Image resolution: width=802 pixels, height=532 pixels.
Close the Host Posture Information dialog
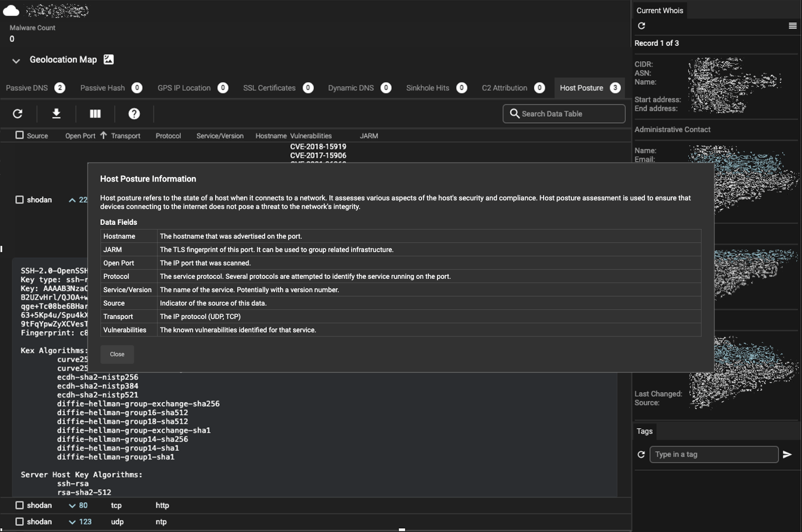click(x=117, y=354)
